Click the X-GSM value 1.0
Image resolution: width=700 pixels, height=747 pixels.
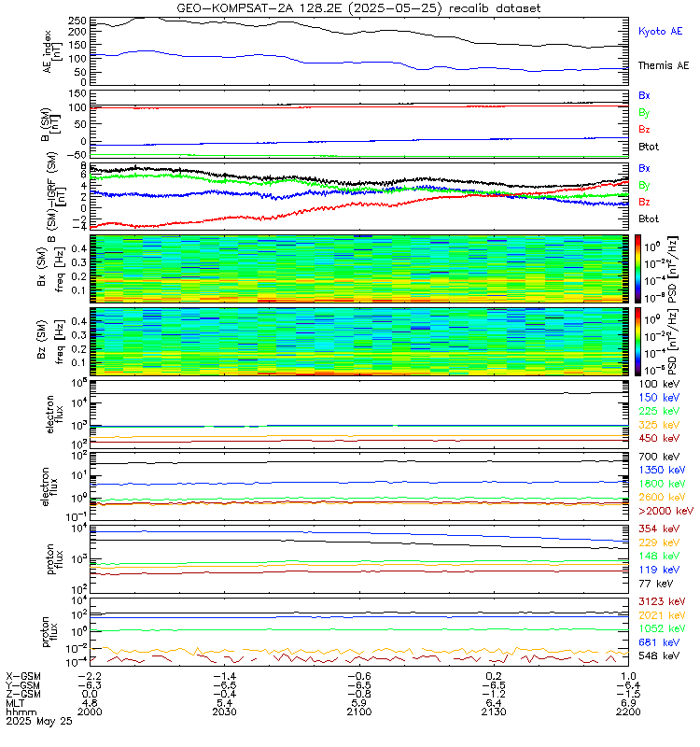pos(628,676)
